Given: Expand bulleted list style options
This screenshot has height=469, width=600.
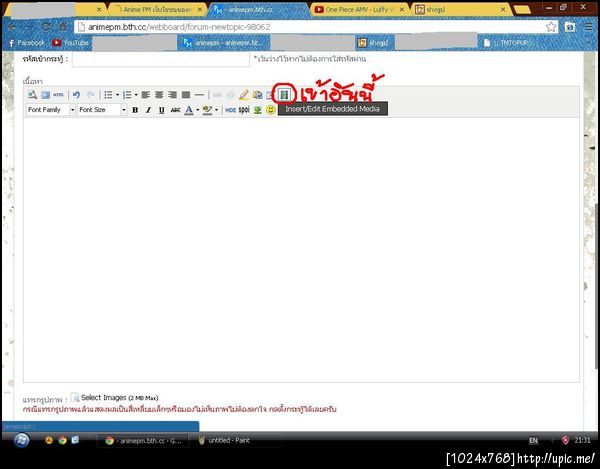Looking at the screenshot, I should click(117, 95).
